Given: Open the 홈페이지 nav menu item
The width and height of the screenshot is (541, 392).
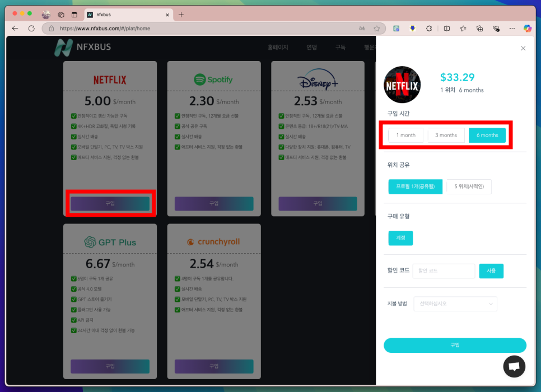Looking at the screenshot, I should (278, 47).
